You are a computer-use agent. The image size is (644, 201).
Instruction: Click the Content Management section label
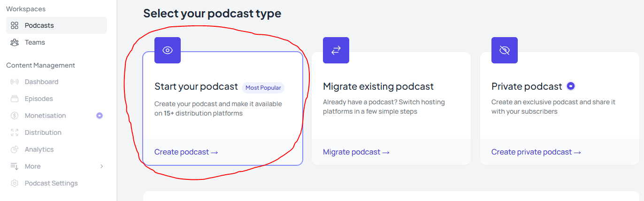click(x=40, y=65)
